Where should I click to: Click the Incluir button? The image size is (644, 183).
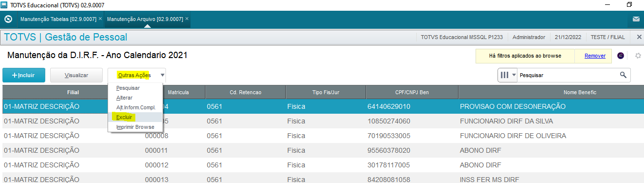24,75
